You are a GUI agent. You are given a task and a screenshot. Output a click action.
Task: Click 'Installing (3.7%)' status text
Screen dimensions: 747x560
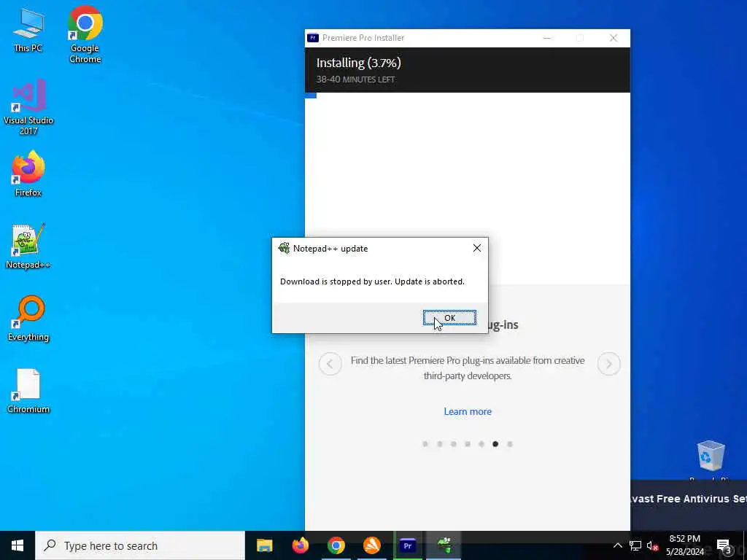[x=359, y=63]
